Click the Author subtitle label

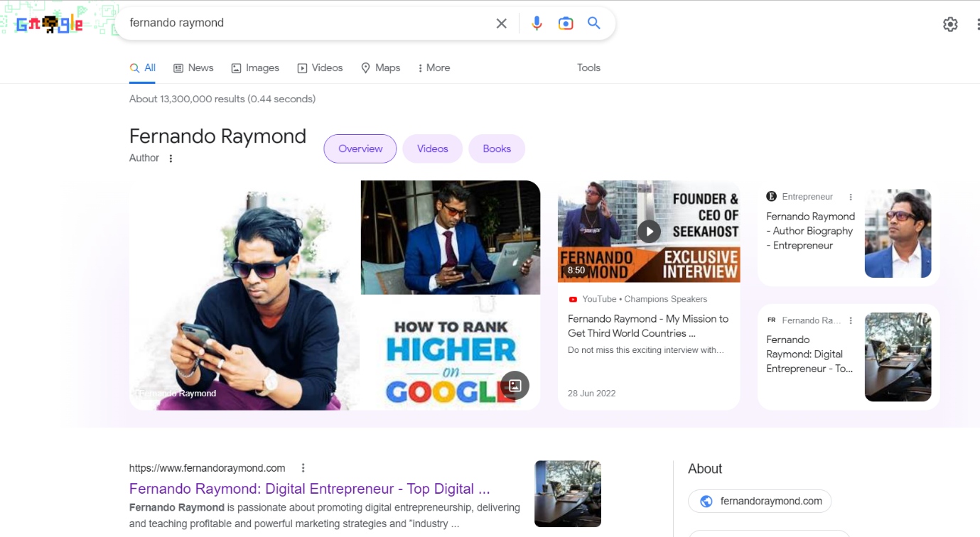[x=144, y=158]
